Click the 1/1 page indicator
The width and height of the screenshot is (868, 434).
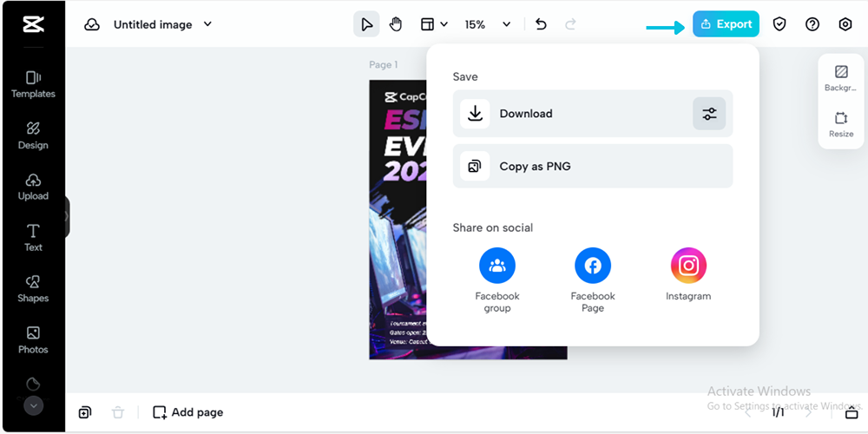[x=779, y=412]
